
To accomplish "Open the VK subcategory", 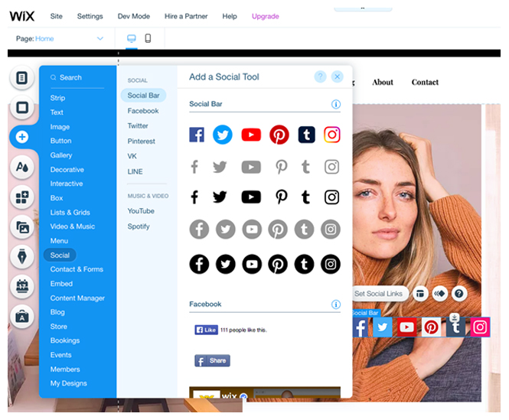I will (x=132, y=156).
